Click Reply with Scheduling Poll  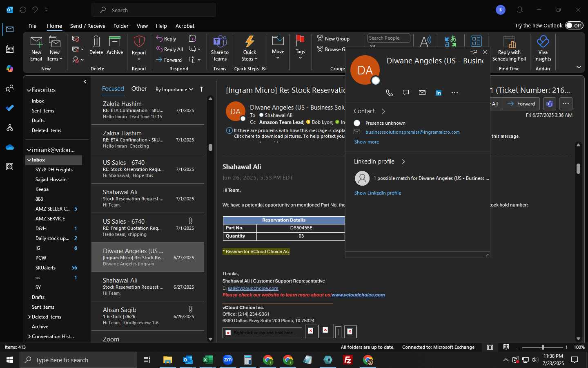click(x=509, y=49)
